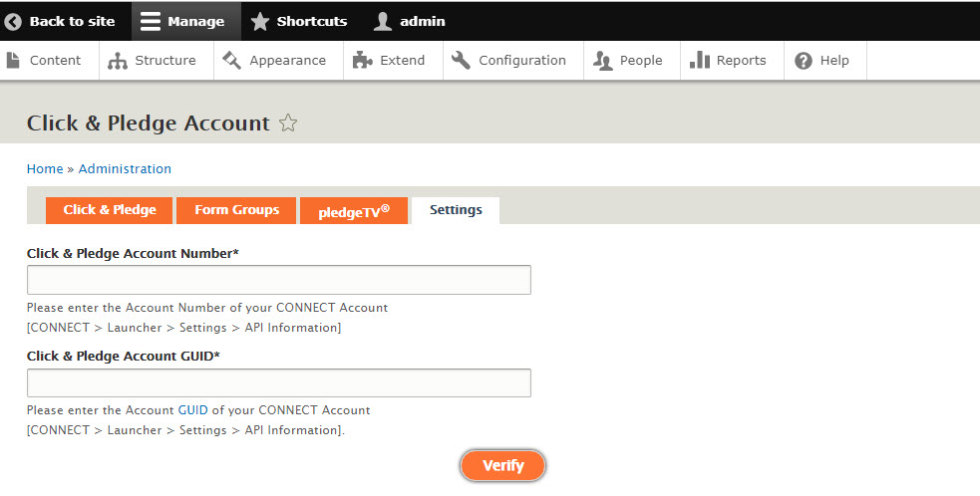
Task: Focus the Click & Pledge Account Number field
Action: pyautogui.click(x=279, y=280)
